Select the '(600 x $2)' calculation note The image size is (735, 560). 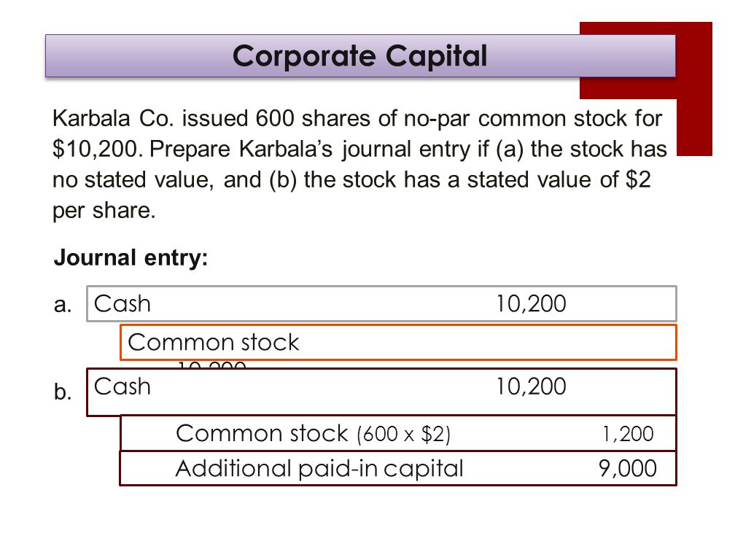[404, 435]
